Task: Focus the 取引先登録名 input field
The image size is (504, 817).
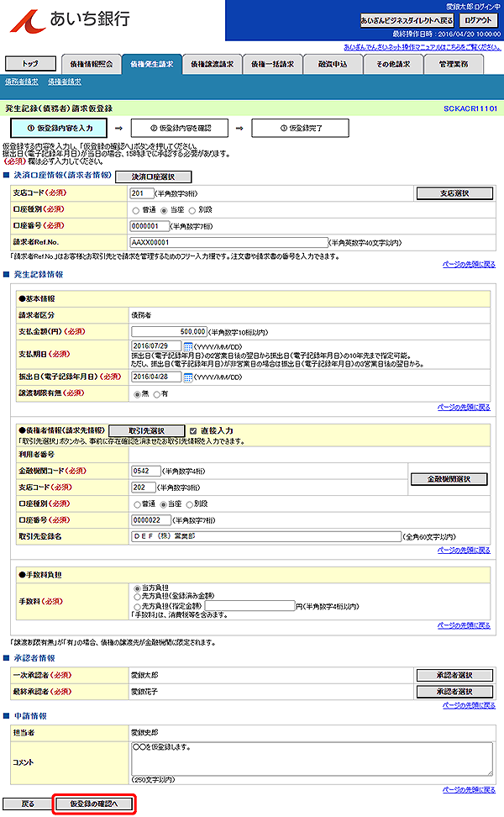Action: (266, 536)
